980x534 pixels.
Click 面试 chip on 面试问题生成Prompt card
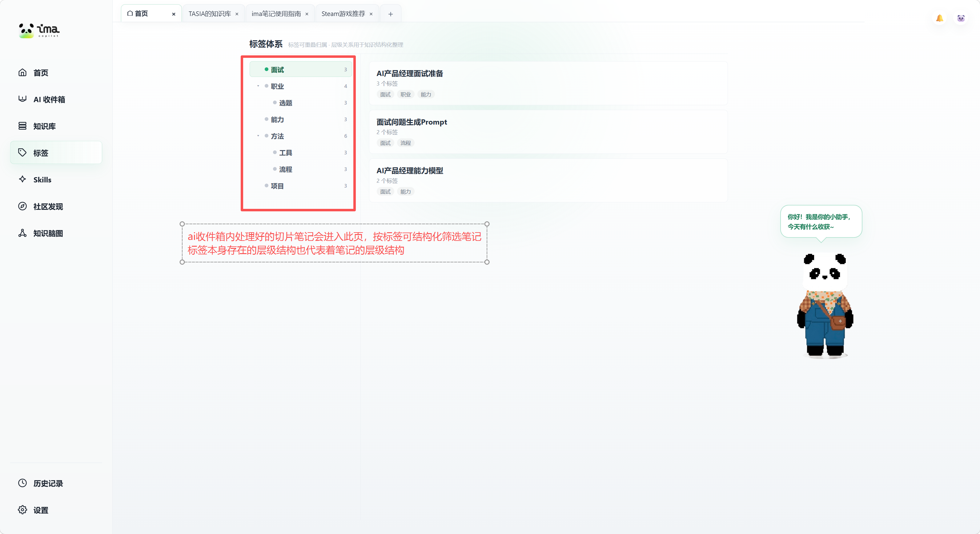[385, 143]
